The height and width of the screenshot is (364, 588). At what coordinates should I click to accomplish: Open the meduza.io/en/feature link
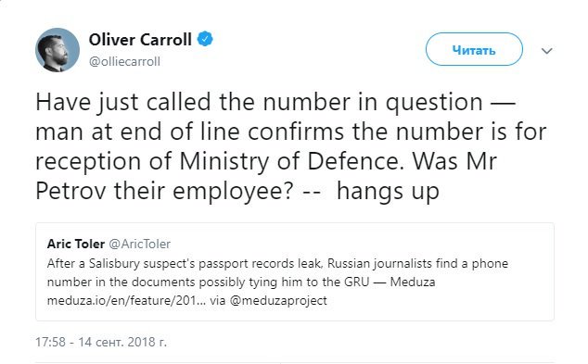[126, 300]
